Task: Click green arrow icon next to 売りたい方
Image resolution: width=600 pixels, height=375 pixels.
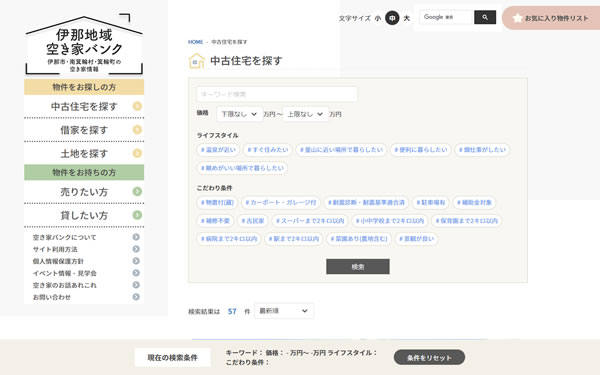Action: pos(137,191)
